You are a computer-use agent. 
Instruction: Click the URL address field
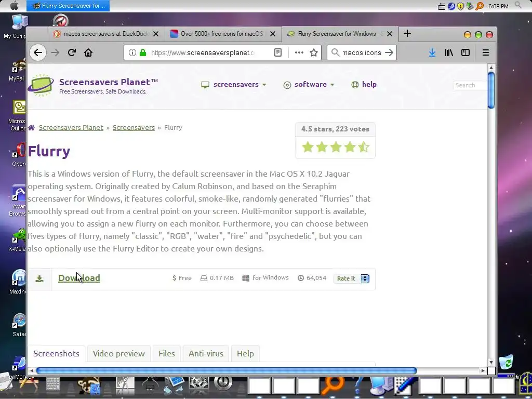pos(203,52)
